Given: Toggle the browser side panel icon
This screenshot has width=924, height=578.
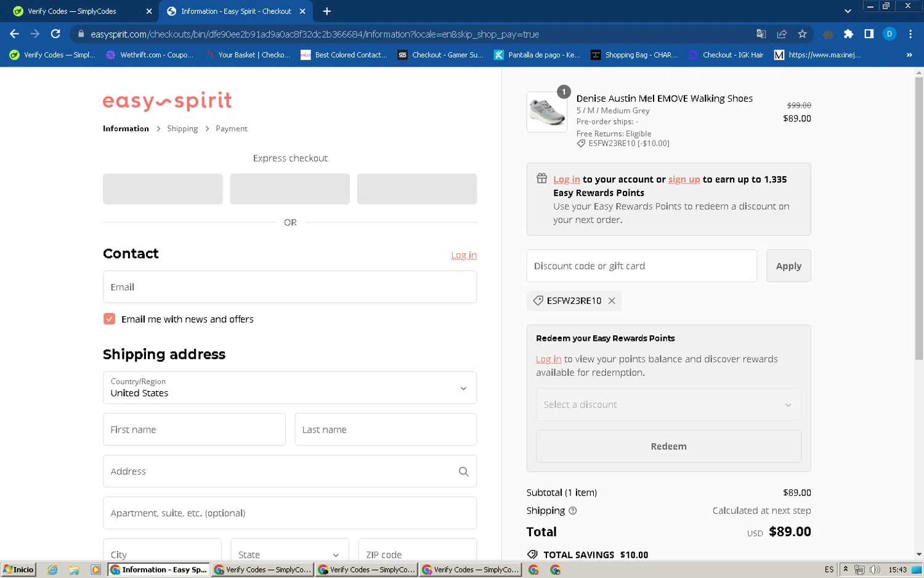Looking at the screenshot, I should coord(869,34).
